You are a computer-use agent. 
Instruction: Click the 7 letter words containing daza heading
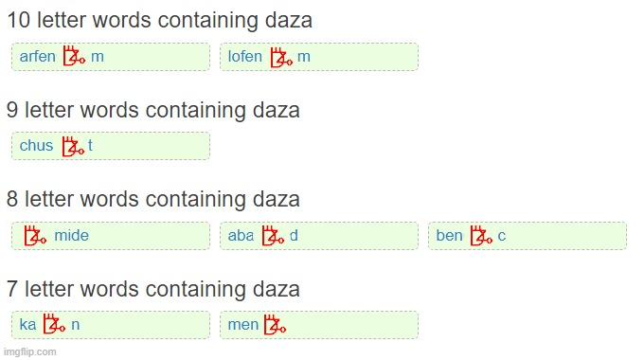click(153, 289)
